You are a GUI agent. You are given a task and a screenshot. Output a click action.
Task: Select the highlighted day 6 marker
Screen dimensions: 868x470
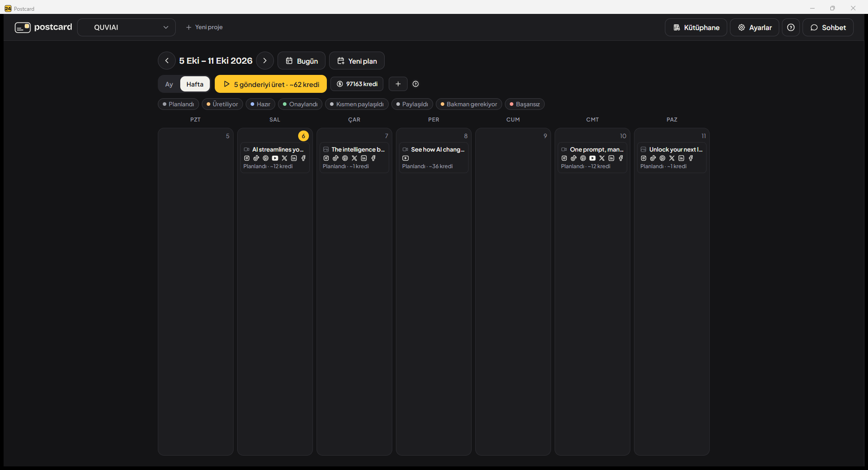pos(304,136)
